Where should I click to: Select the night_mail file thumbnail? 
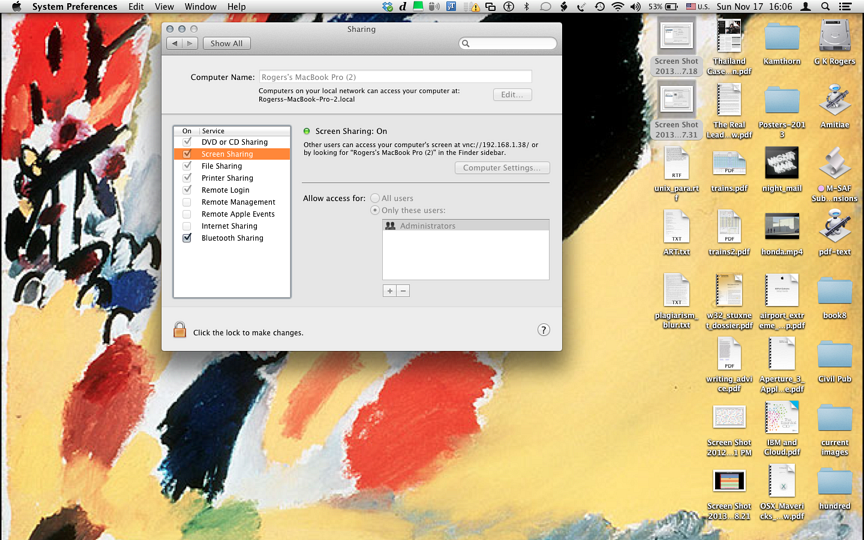click(782, 163)
